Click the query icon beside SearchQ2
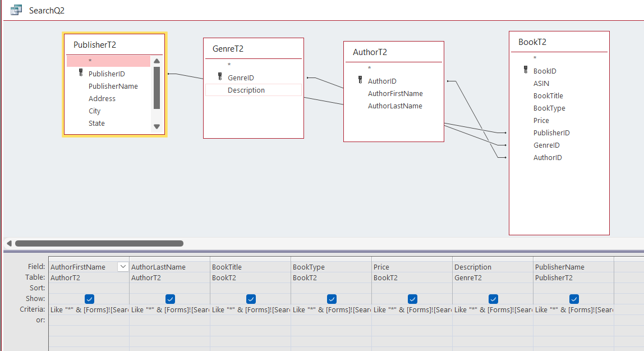The width and height of the screenshot is (644, 351). click(x=16, y=10)
